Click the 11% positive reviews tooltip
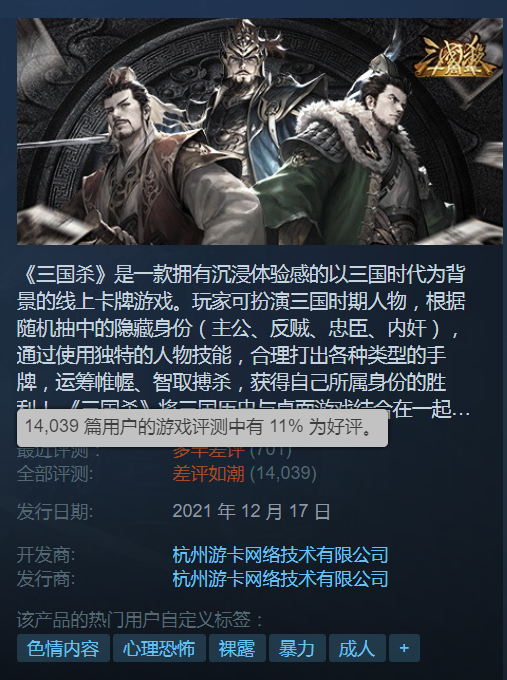Viewport: 507px width, 680px height. point(203,427)
